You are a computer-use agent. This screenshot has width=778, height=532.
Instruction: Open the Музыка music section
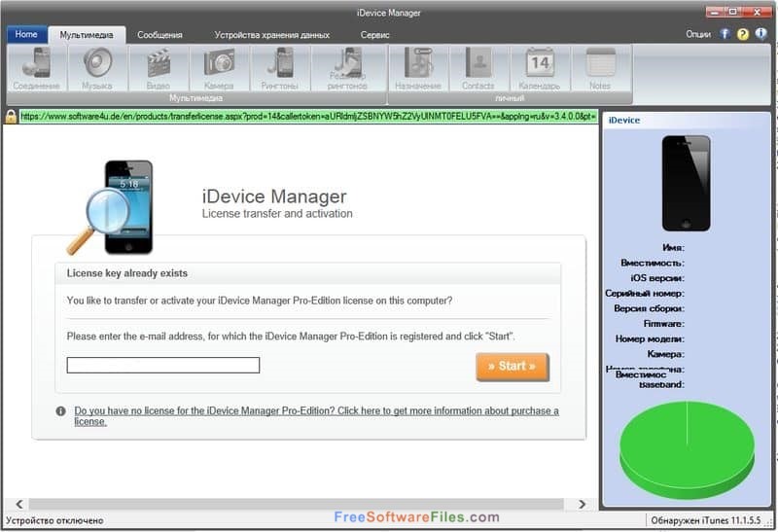(x=97, y=68)
